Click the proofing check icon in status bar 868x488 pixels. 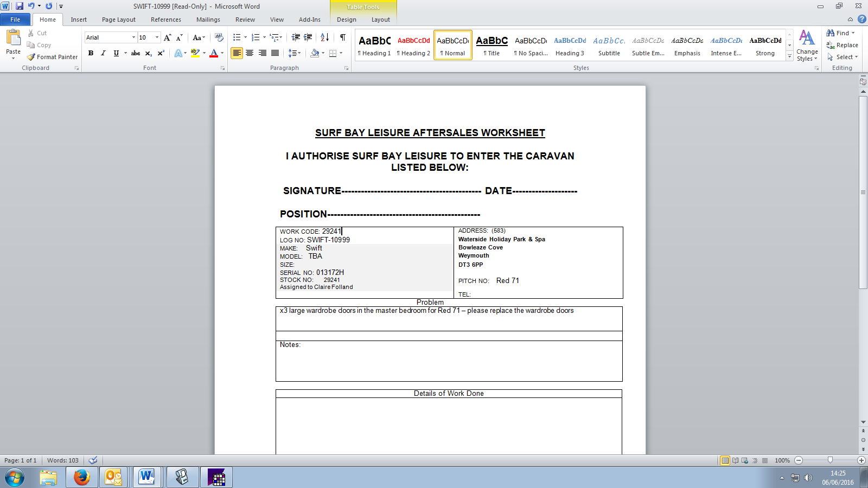click(93, 460)
